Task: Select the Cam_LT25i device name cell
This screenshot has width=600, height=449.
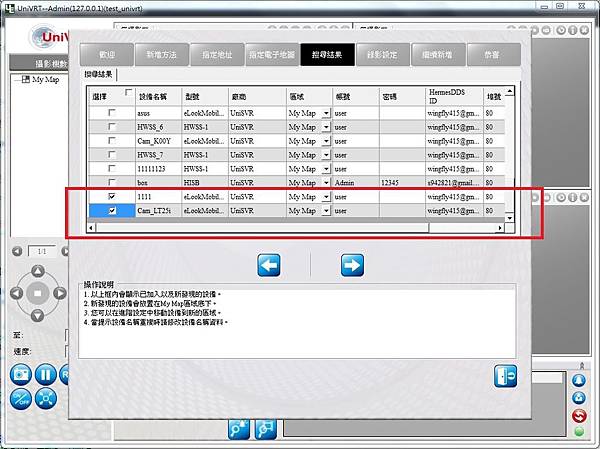Action: 158,211
